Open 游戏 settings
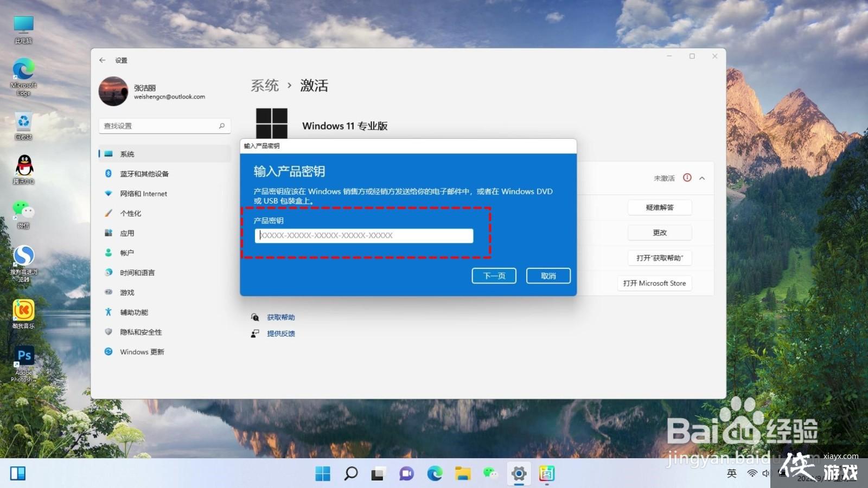868x488 pixels. (x=164, y=292)
